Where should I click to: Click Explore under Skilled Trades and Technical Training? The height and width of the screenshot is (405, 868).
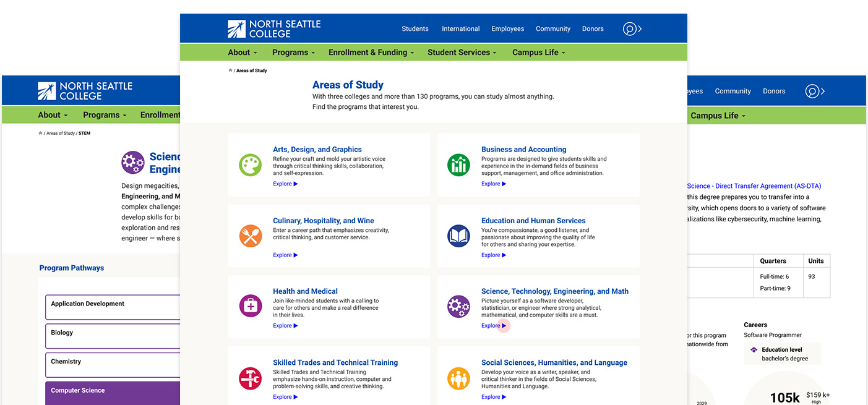click(285, 397)
